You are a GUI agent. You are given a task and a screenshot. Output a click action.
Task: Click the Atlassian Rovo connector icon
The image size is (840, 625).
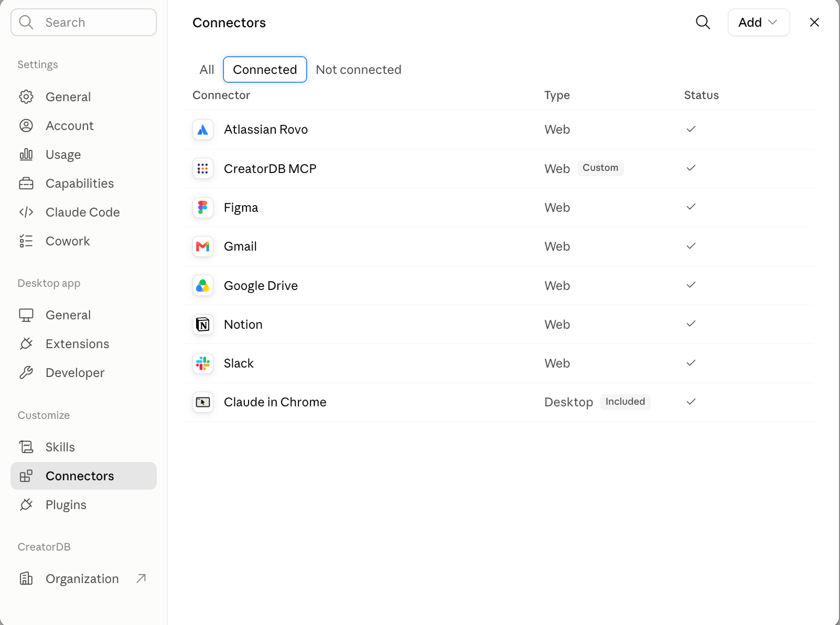point(203,130)
